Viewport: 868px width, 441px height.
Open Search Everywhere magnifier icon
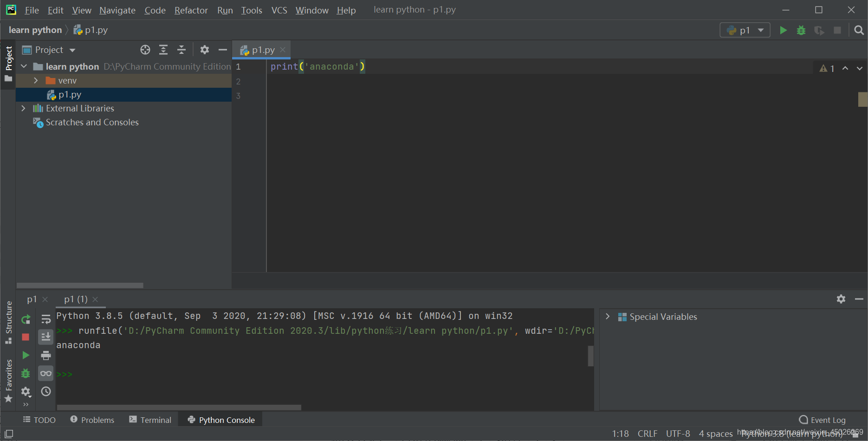[x=859, y=30]
